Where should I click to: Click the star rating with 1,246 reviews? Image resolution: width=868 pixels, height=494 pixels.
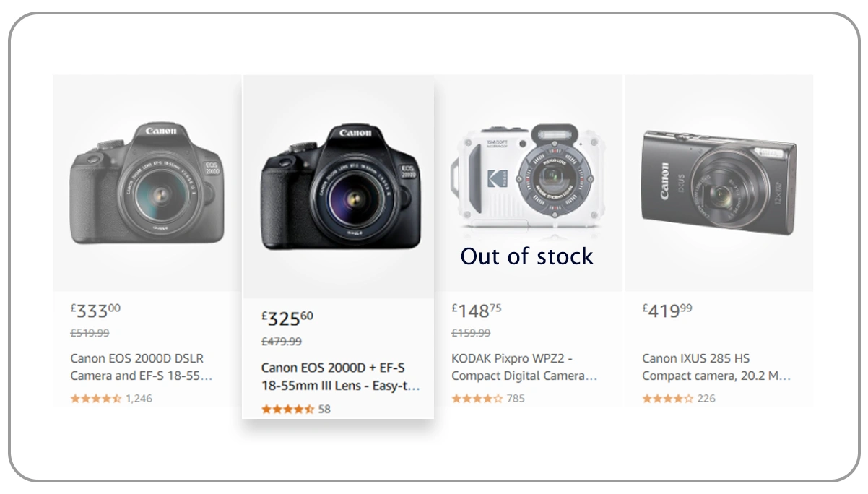96,398
